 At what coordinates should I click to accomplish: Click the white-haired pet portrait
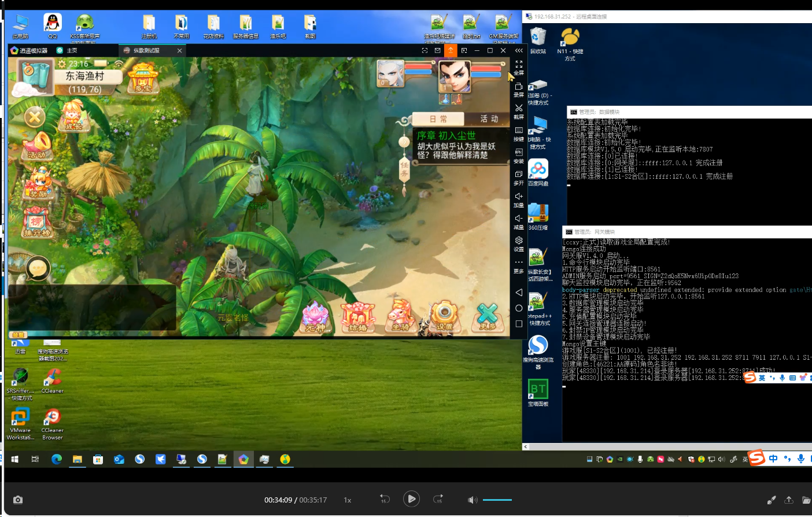pos(391,74)
